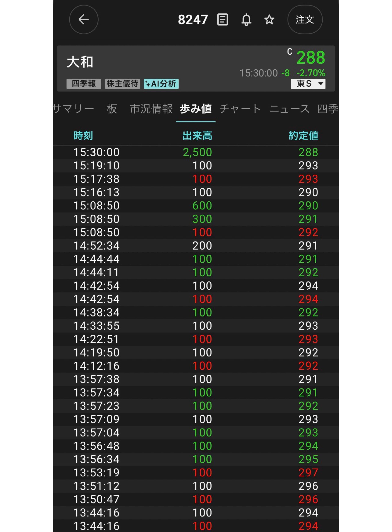The image size is (392, 532).
Task: Select the 14:52:34 trade row
Action: [196, 246]
